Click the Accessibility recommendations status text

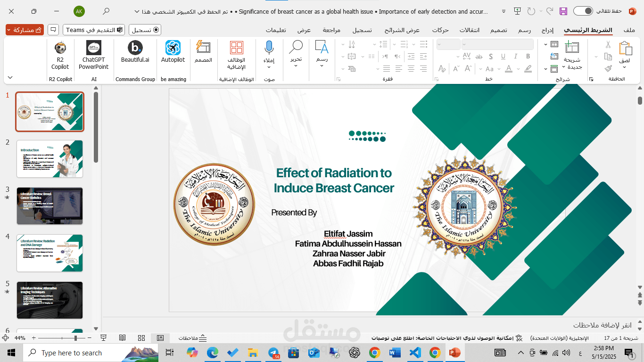point(447,338)
